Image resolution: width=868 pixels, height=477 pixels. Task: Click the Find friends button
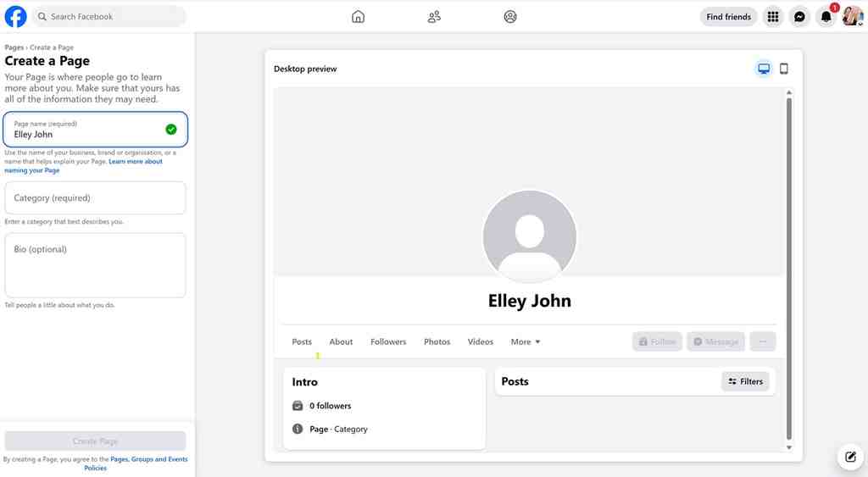(728, 17)
